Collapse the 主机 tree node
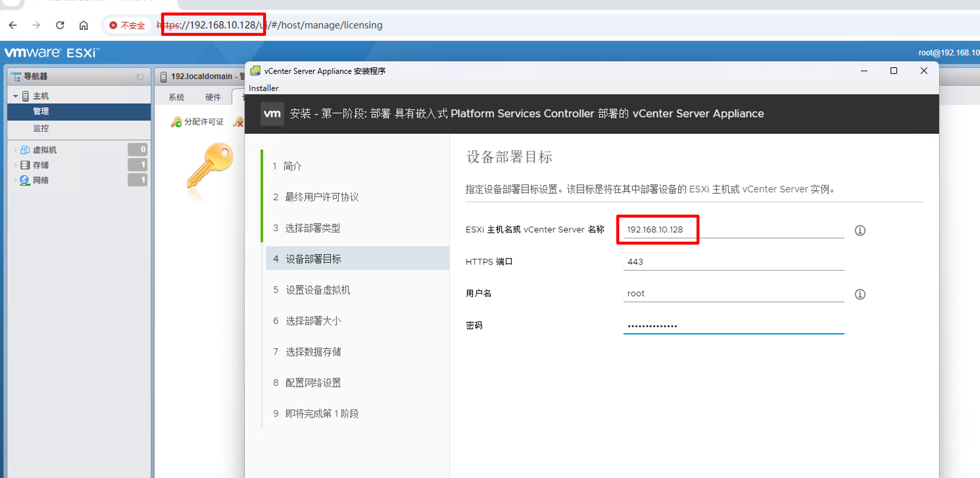The width and height of the screenshot is (980, 478). pos(15,96)
